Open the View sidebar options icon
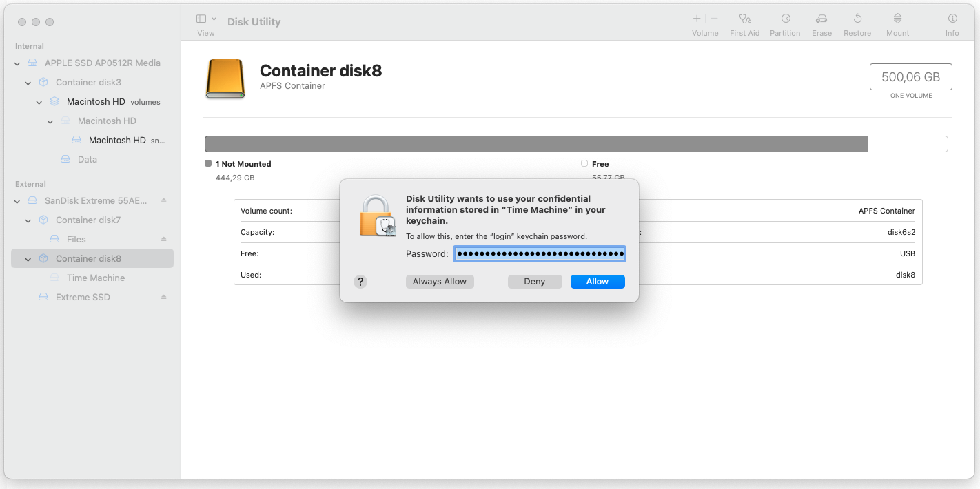 coord(201,19)
